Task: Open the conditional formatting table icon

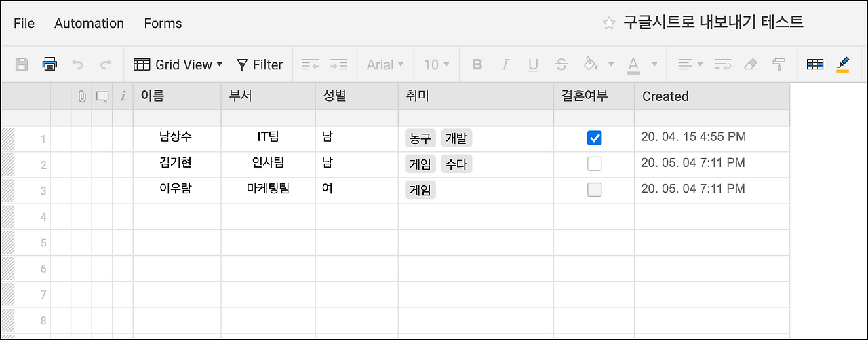Action: [x=814, y=64]
